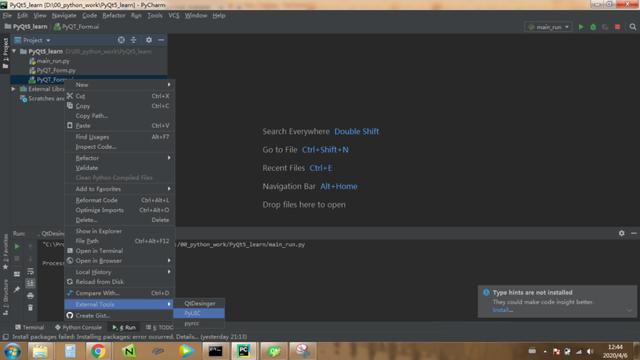Locate the current file with the project panel target icon
Viewport: 640px width, 360px height.
pyautogui.click(x=121, y=40)
